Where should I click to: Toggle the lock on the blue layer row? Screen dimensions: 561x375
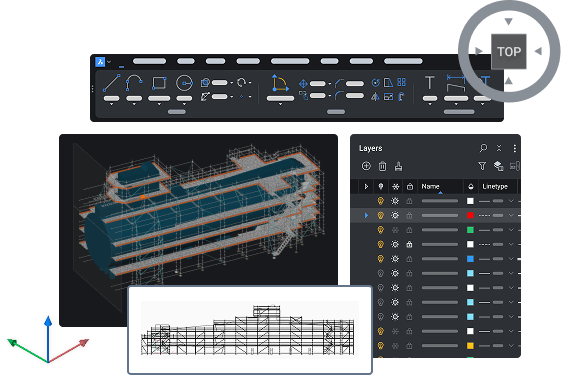409,259
